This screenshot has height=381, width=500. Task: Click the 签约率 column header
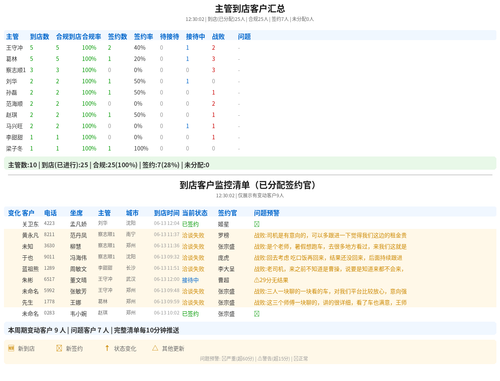click(x=143, y=37)
